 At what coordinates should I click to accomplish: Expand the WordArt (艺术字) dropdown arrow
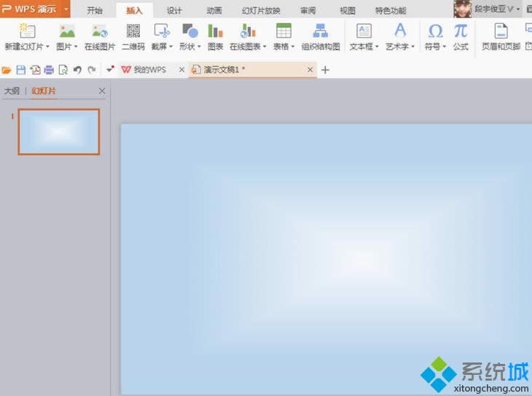click(412, 47)
